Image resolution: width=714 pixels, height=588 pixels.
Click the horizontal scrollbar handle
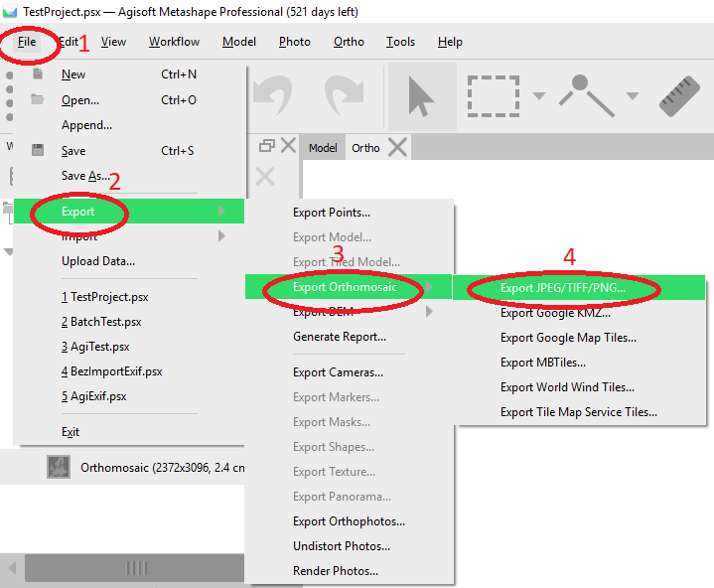point(136,568)
